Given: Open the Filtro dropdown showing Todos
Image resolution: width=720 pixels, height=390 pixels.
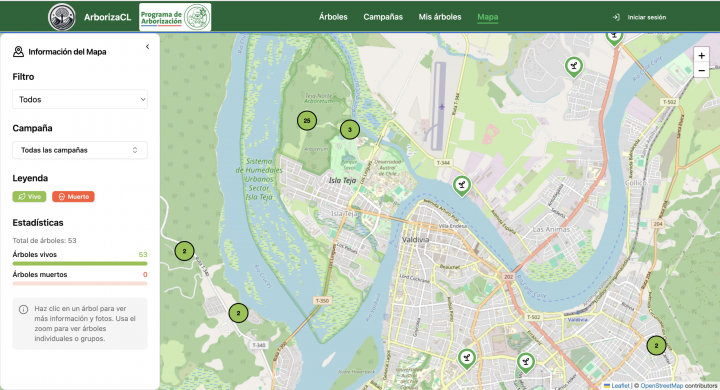Looking at the screenshot, I should pyautogui.click(x=80, y=99).
